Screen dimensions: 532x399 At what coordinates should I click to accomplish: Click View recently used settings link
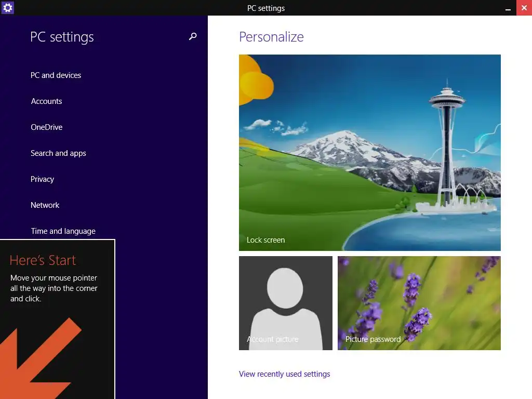click(284, 374)
